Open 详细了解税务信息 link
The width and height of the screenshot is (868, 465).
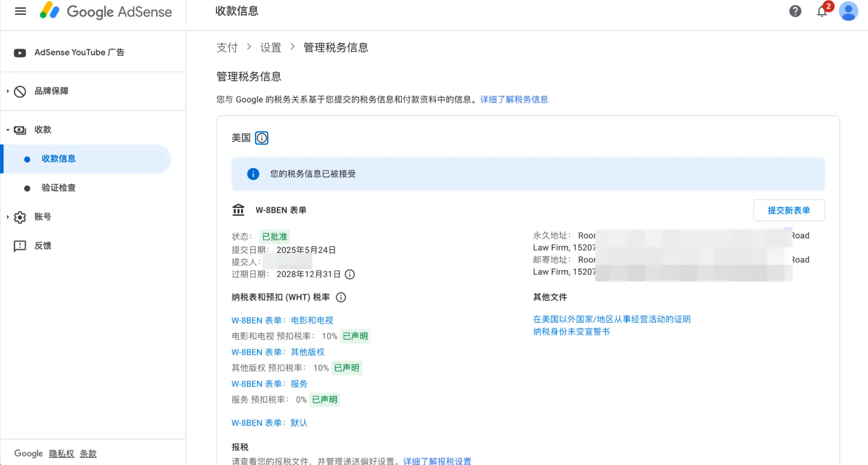coord(514,100)
